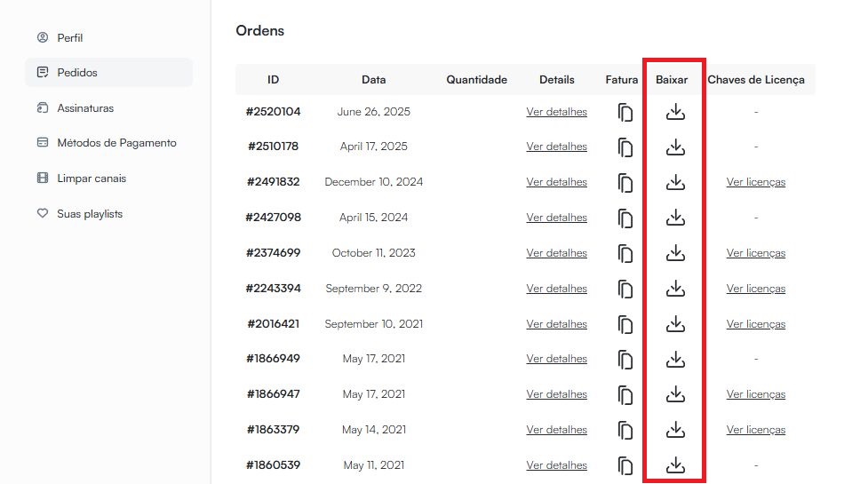View license keys for order #1863379
This screenshot has height=484, width=868.
(x=755, y=430)
